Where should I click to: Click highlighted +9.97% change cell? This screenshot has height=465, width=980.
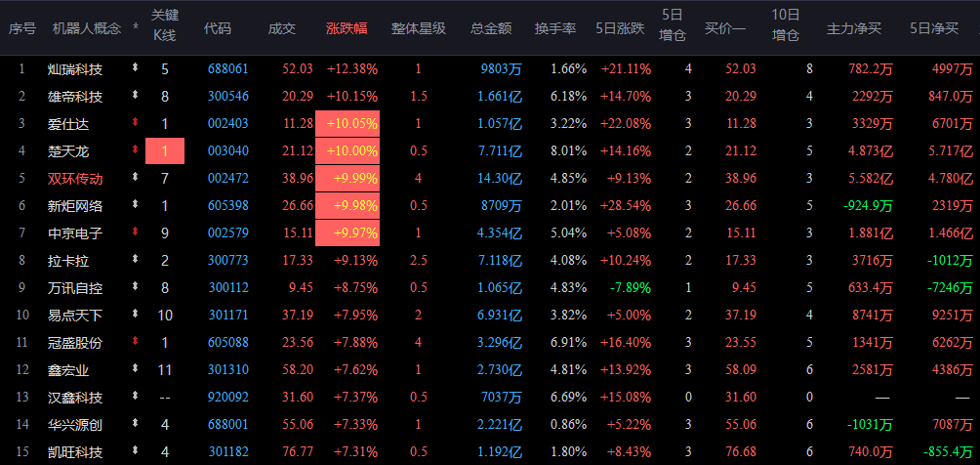tap(347, 233)
